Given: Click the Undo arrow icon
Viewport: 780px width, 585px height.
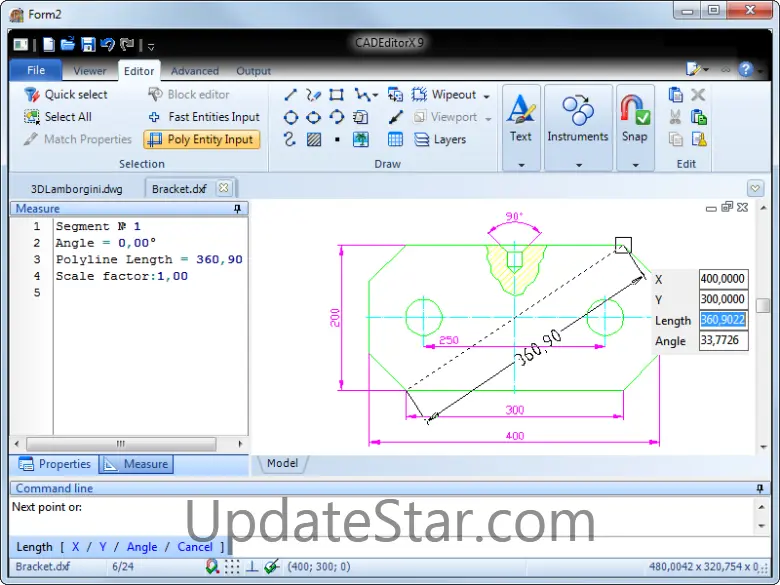Looking at the screenshot, I should [x=107, y=45].
